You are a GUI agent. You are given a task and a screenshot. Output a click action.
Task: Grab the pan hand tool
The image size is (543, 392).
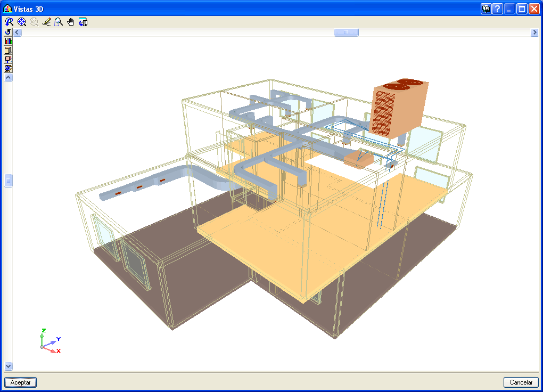click(x=70, y=22)
